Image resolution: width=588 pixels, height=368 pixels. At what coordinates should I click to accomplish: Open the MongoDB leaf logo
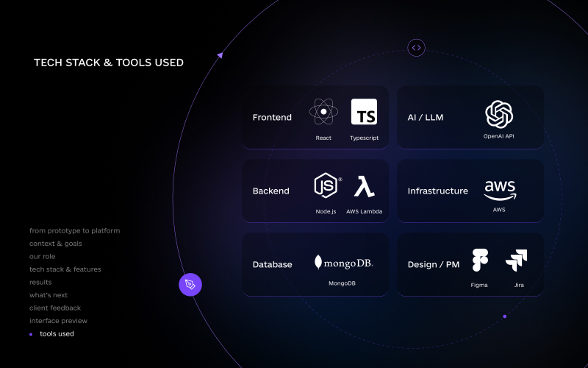pos(343,263)
